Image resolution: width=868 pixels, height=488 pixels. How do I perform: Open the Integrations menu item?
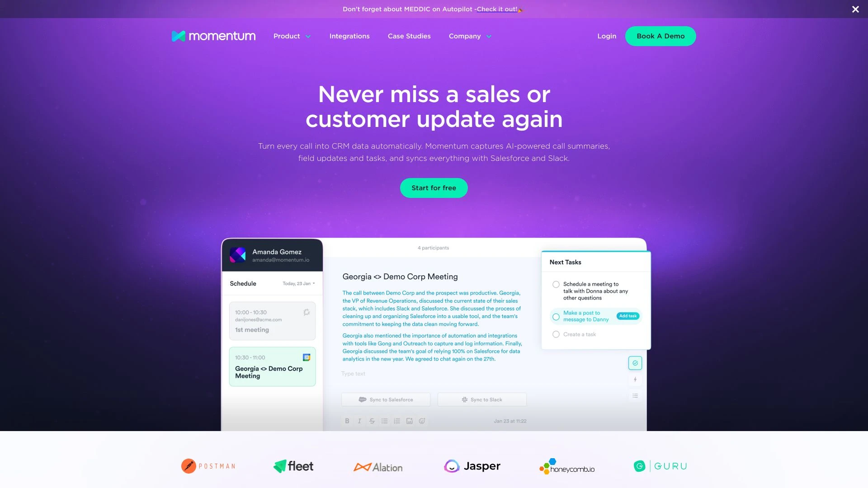point(349,36)
